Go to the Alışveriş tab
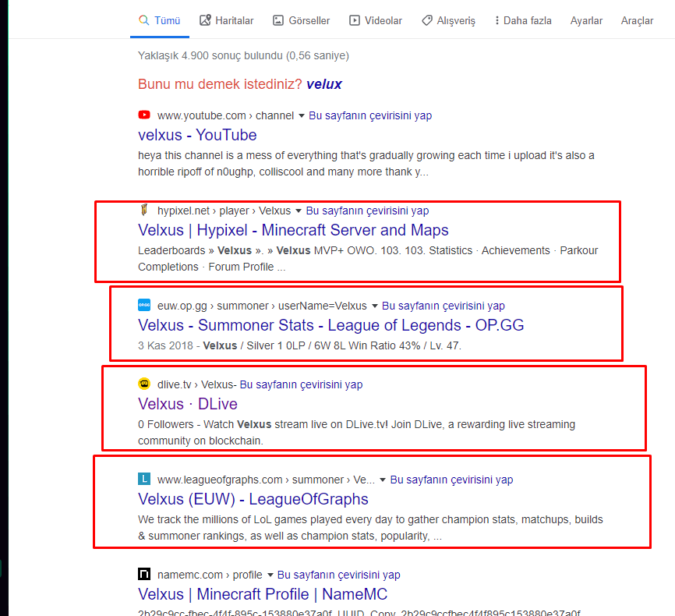Image resolution: width=675 pixels, height=616 pixels. [448, 21]
